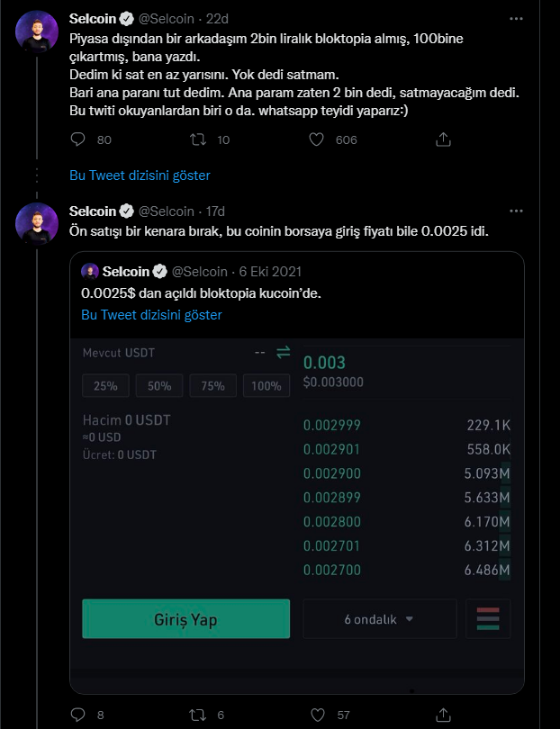Select the 25% amount option
This screenshot has height=729, width=560.
[105, 386]
